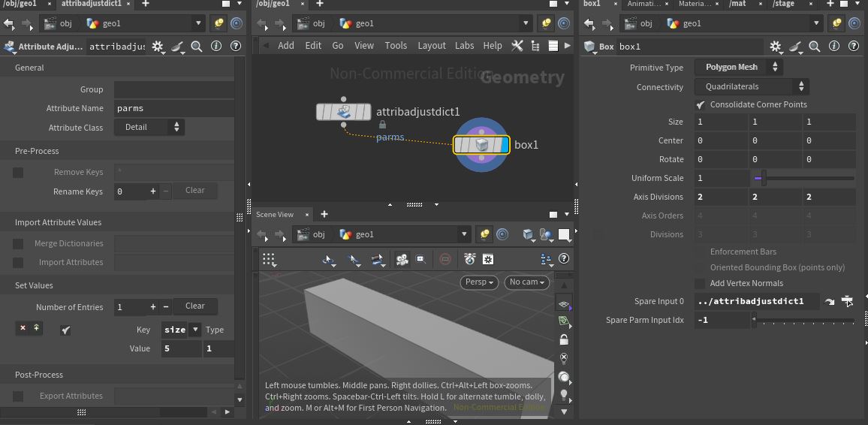Screen dimensions: 868x425
Task: Open the Attribute Class Detail dropdown
Action: click(149, 128)
